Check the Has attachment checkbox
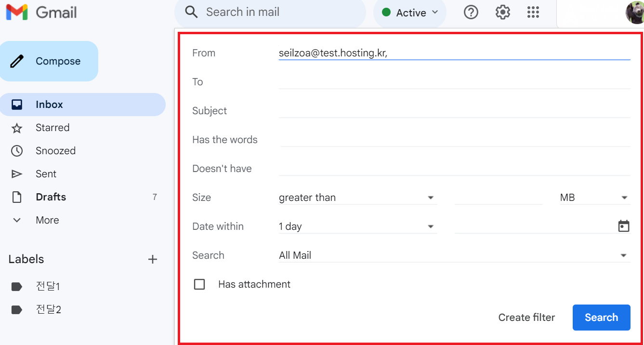Viewport: 644px width, 345px height. pos(199,284)
